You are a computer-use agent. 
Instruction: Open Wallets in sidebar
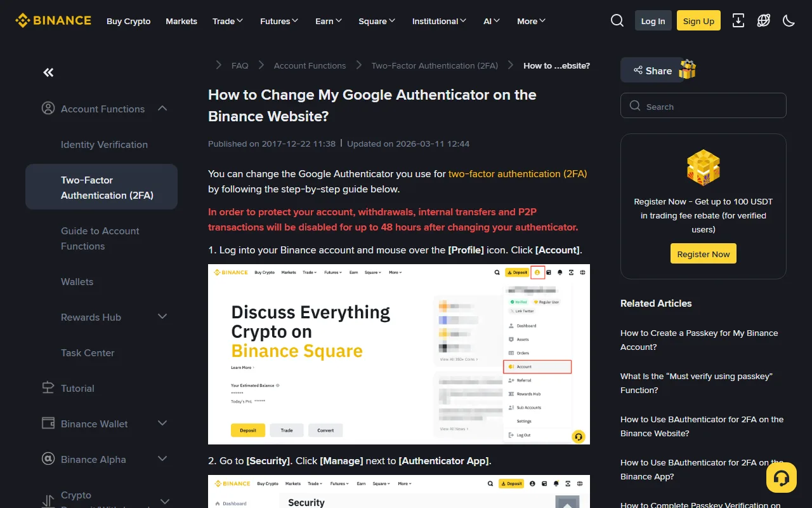(77, 281)
